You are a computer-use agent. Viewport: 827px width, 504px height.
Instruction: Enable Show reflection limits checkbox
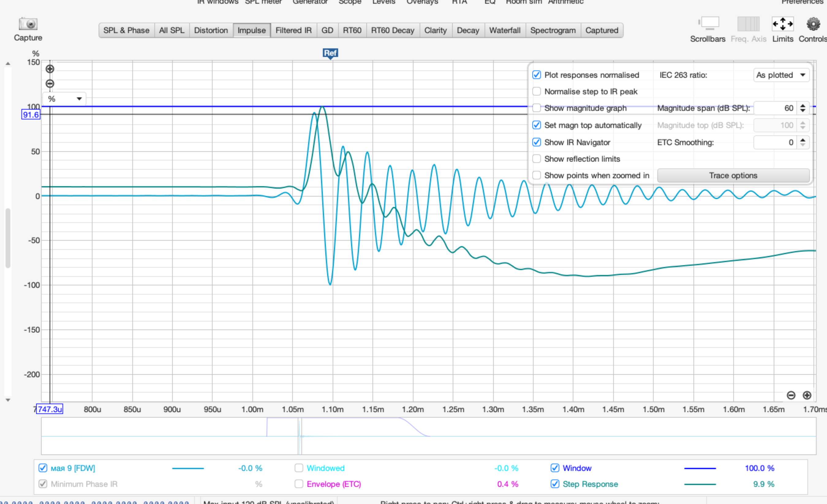(536, 159)
